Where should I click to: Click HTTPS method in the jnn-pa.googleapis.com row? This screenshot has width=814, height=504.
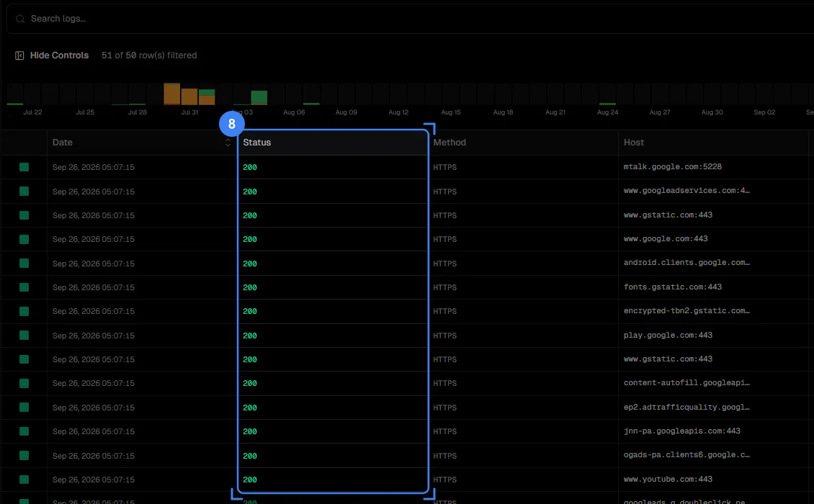(x=445, y=431)
